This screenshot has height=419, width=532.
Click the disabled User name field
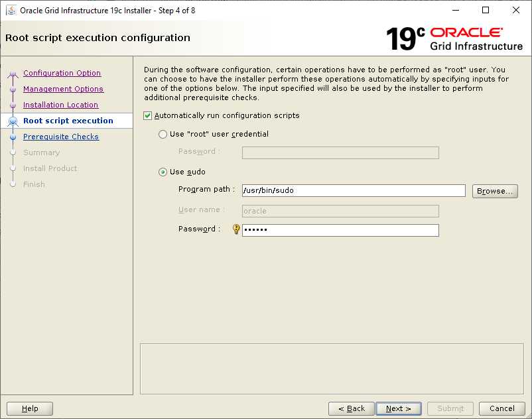pyautogui.click(x=341, y=211)
